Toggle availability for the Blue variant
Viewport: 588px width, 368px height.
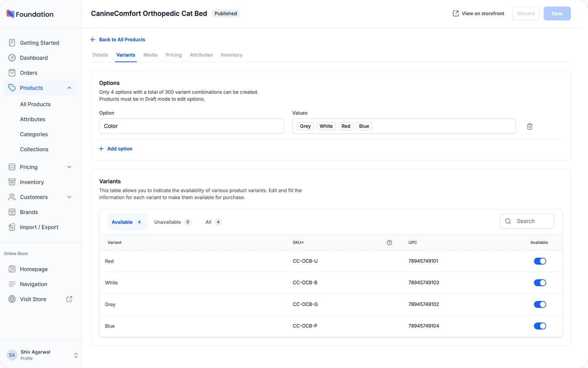[x=540, y=326]
